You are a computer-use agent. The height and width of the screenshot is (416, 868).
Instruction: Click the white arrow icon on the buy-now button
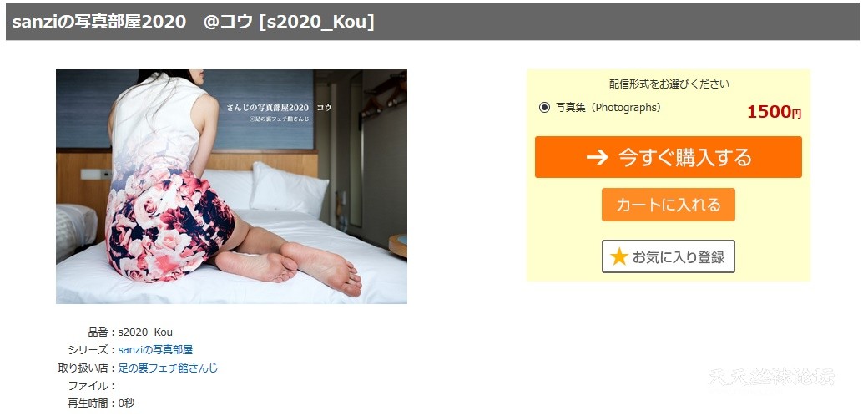coord(598,158)
